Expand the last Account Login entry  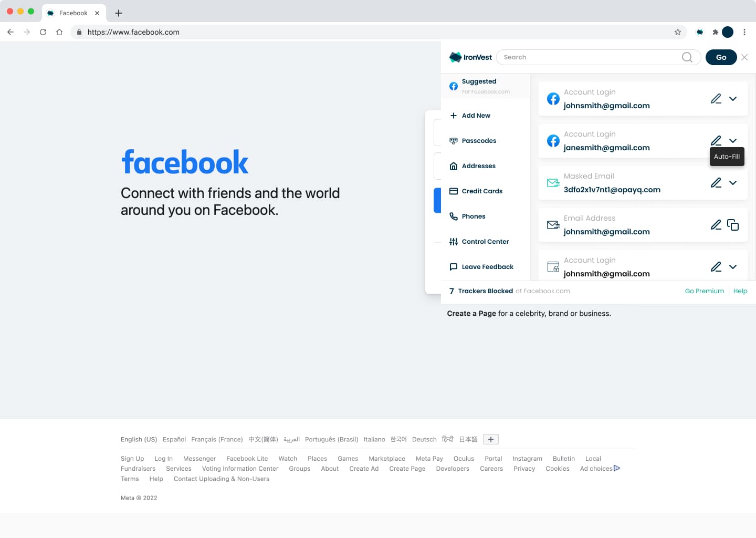(733, 267)
